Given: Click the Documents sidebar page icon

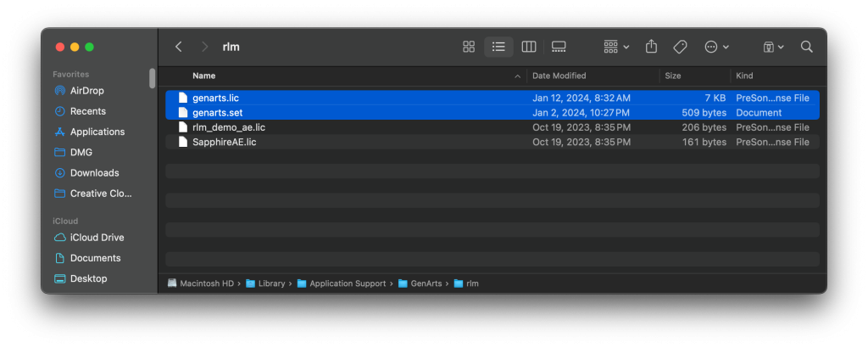Looking at the screenshot, I should click(60, 258).
